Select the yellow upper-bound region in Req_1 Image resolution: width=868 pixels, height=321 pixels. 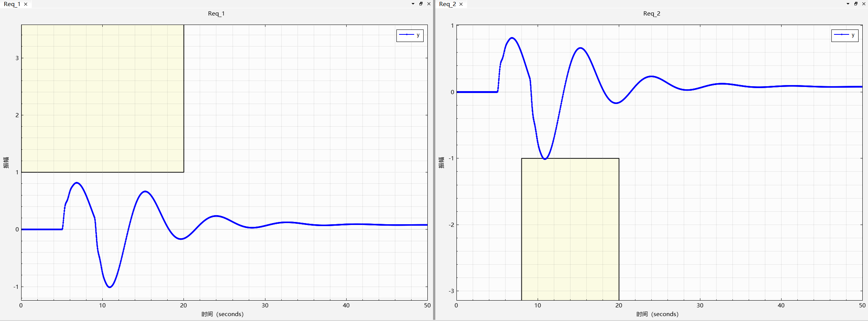click(102, 98)
